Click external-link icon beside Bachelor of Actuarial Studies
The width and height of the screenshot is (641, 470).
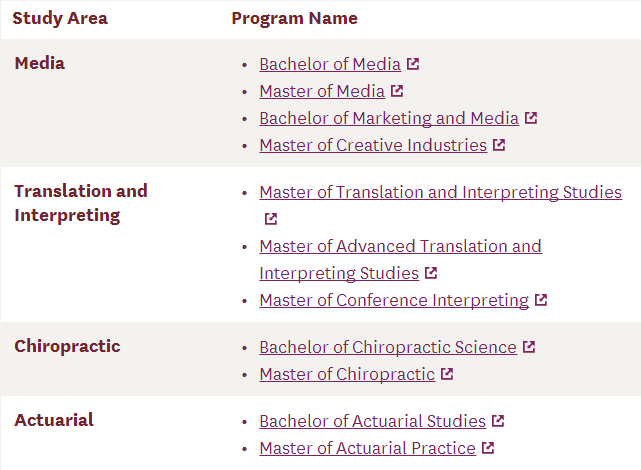(x=498, y=421)
